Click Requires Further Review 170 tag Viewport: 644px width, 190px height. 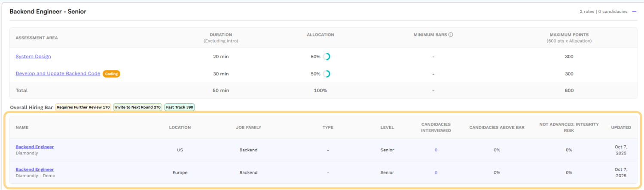tap(83, 107)
